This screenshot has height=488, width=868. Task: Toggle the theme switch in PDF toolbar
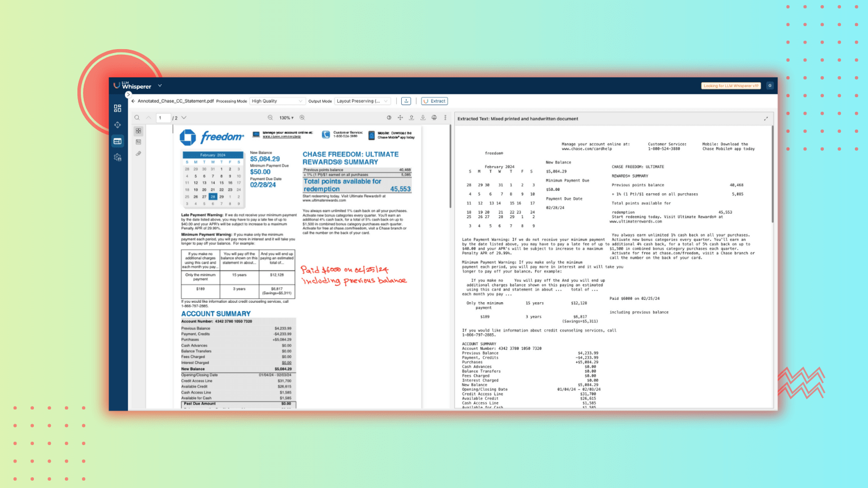tap(389, 117)
